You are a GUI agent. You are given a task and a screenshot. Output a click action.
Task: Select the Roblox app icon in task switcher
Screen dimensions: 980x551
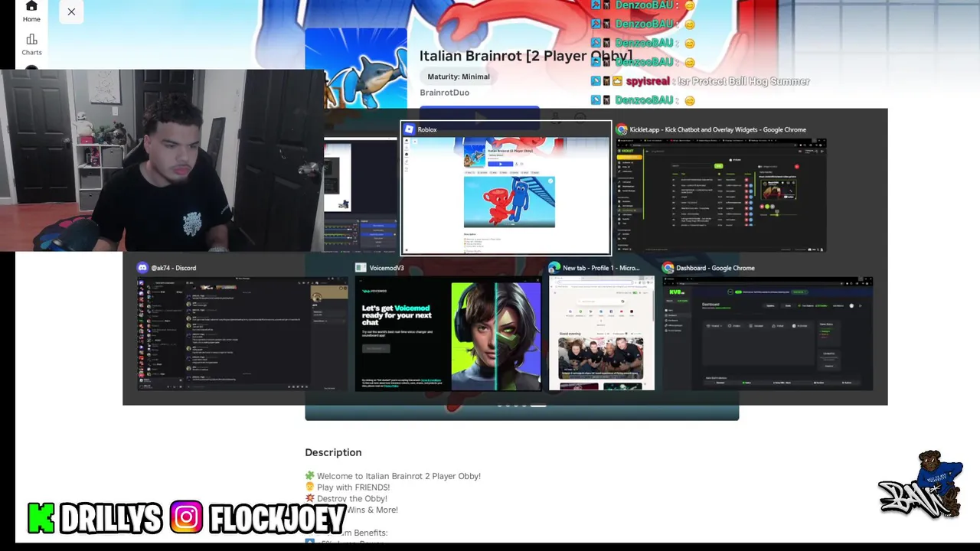pyautogui.click(x=410, y=129)
